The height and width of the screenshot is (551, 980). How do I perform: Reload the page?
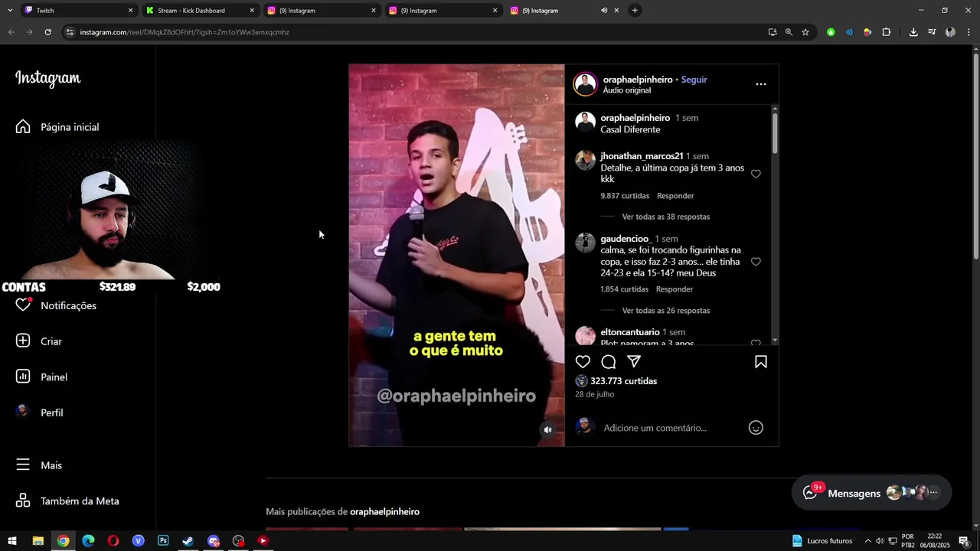pos(47,32)
